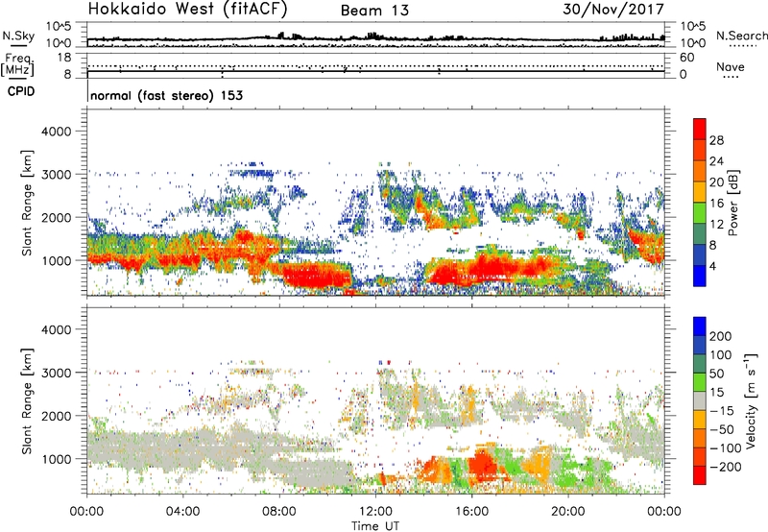
Task: Click the 'Freq. [MHz]' axis label
Action: 17,65
